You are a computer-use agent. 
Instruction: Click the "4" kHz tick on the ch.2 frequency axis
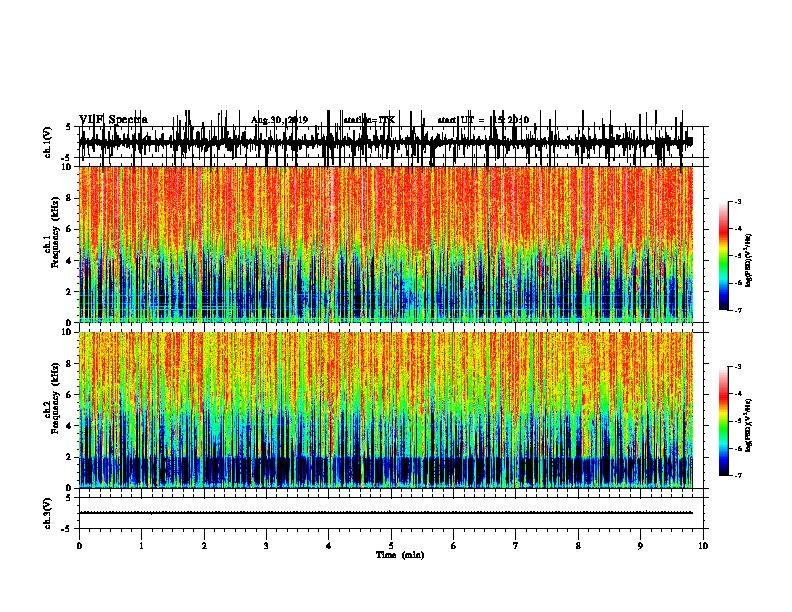(70, 426)
